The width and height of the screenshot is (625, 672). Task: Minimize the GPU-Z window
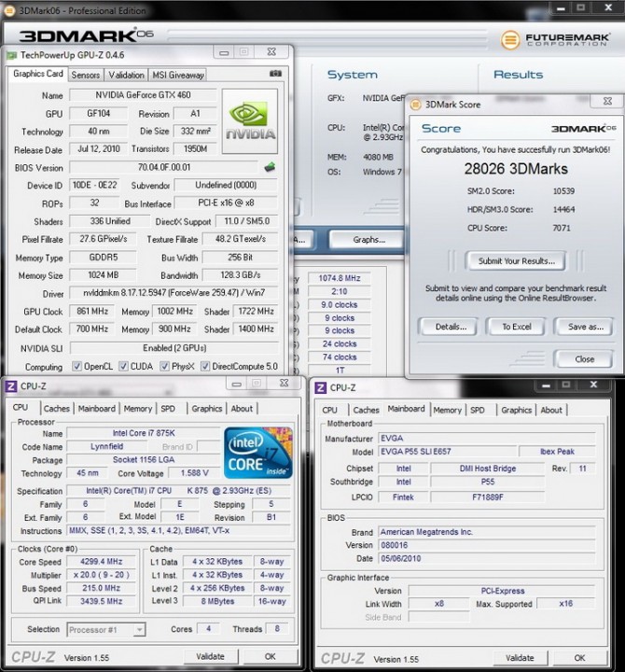coord(224,52)
